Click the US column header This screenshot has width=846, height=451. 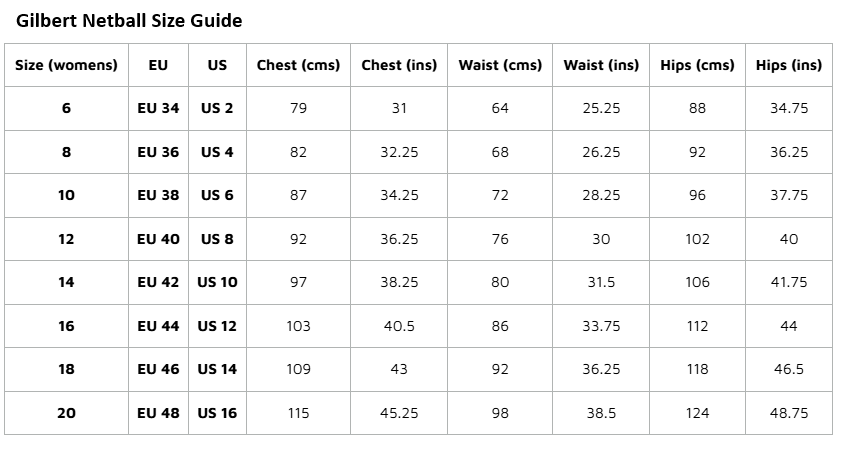click(x=217, y=65)
